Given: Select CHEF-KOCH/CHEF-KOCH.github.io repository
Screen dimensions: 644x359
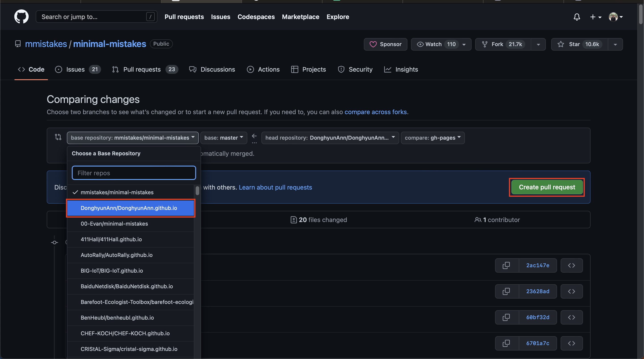Looking at the screenshot, I should pos(131,333).
